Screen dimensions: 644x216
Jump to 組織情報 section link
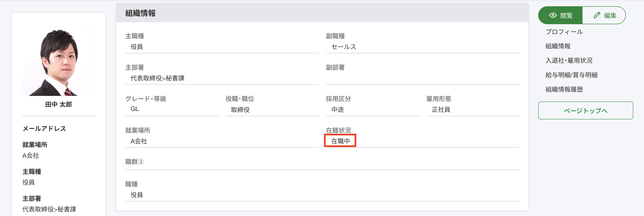pos(558,46)
